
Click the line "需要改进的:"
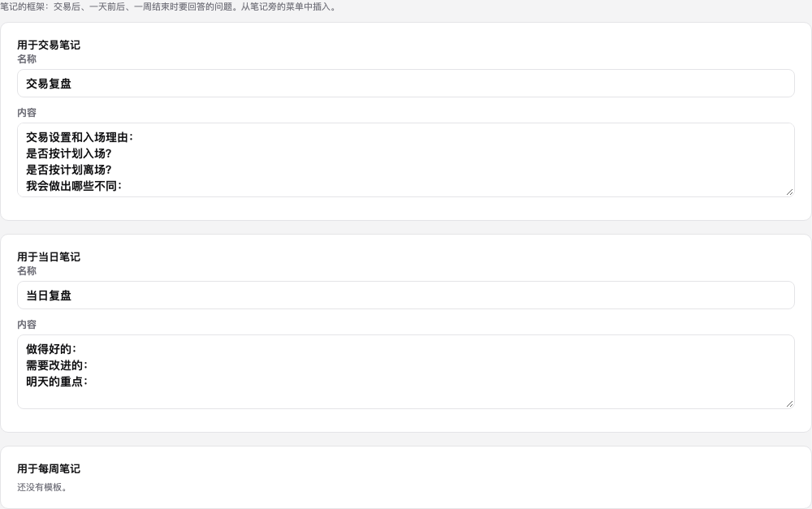(x=57, y=365)
